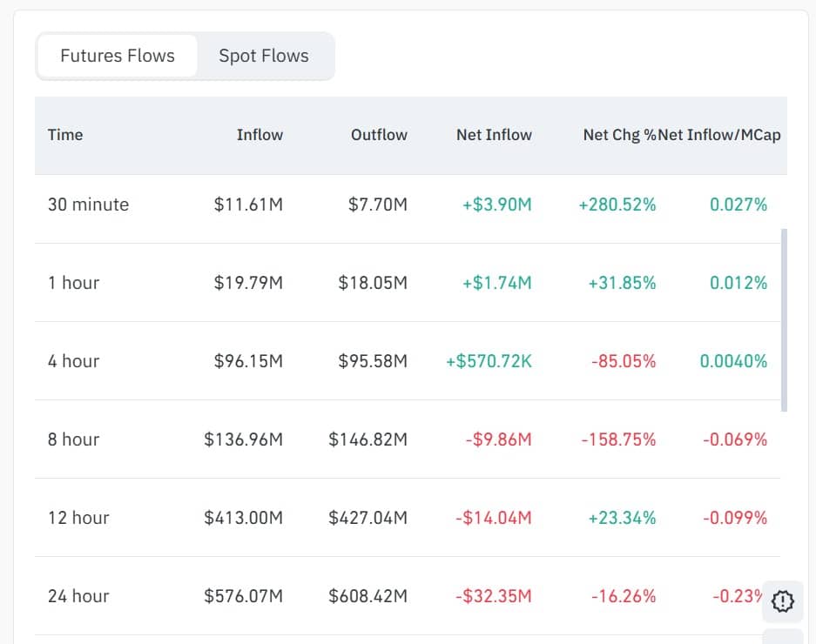Select the 24 hour row
Image resolution: width=816 pixels, height=644 pixels.
click(x=78, y=596)
